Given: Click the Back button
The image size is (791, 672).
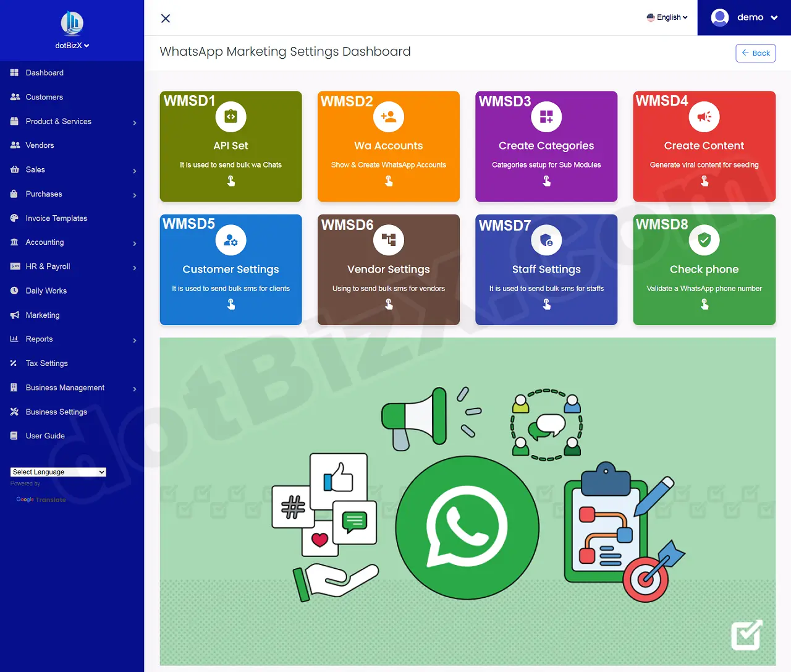Looking at the screenshot, I should point(755,53).
